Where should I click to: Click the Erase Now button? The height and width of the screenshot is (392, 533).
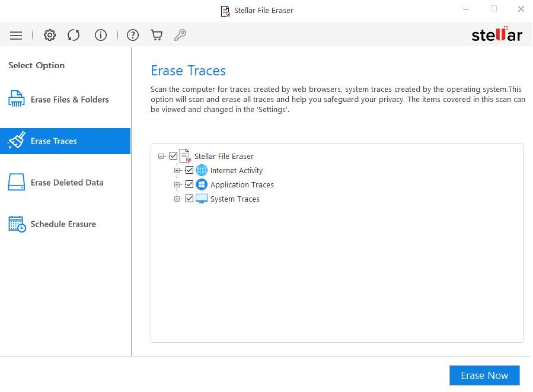[484, 375]
